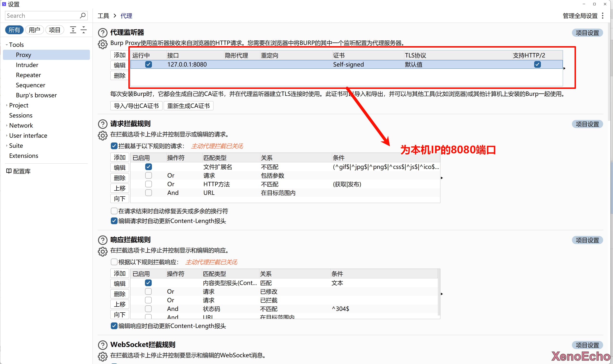Image resolution: width=613 pixels, height=364 pixels.
Task: Enable 在请求结束时自动修复丢失或多余的换行符 checkbox
Action: pyautogui.click(x=114, y=211)
